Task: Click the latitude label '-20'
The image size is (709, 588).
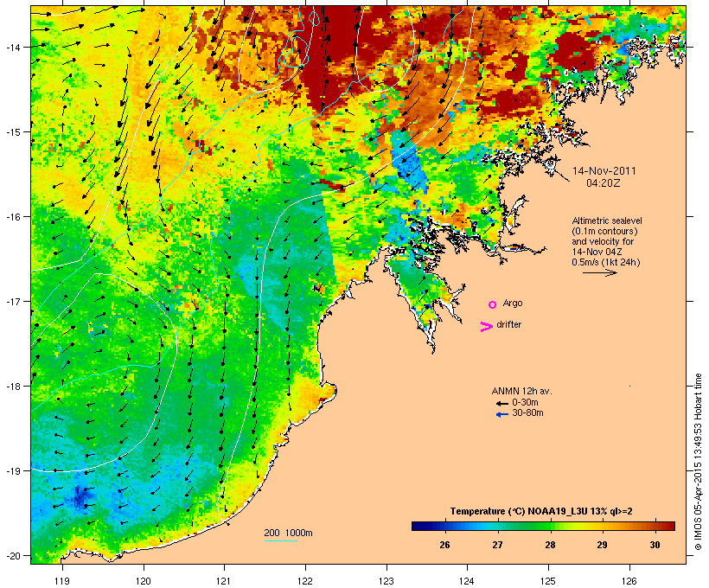Action: coord(12,555)
